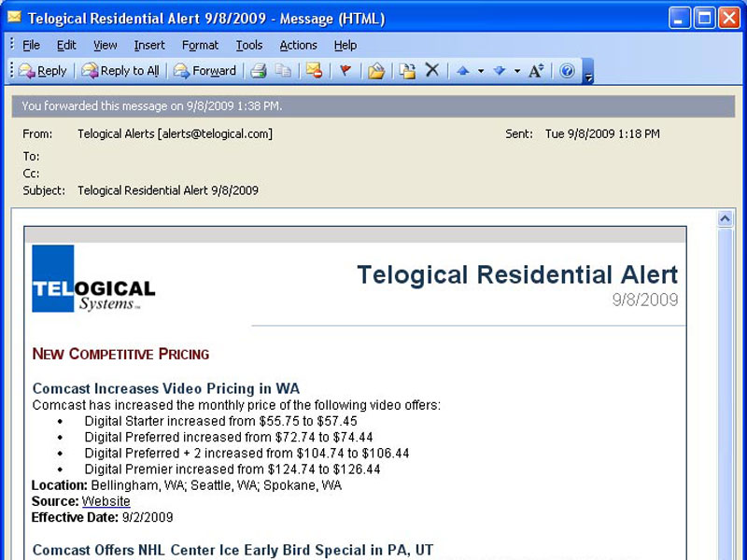The image size is (747, 560).
Task: Click Reply to All
Action: point(120,71)
